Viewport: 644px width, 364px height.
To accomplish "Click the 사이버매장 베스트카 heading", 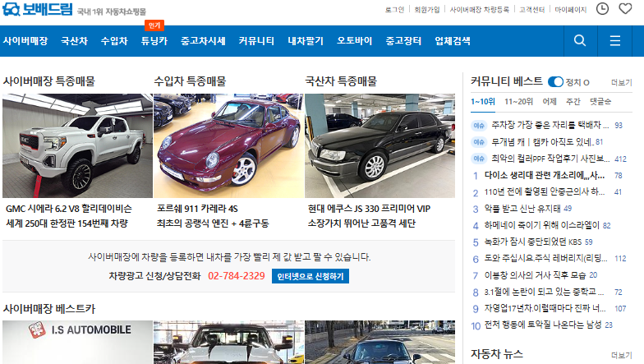I will point(49,309).
